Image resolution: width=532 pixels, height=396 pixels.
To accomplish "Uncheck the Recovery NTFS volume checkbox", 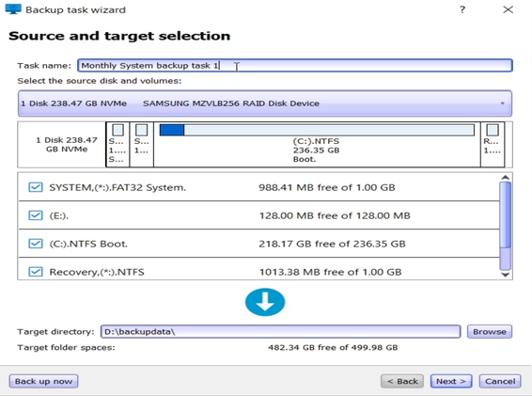I will [36, 272].
